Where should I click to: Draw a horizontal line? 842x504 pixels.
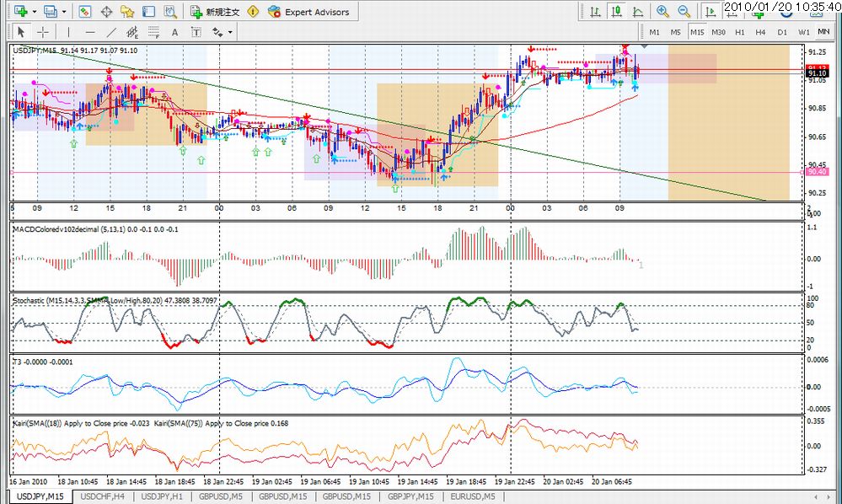89,32
